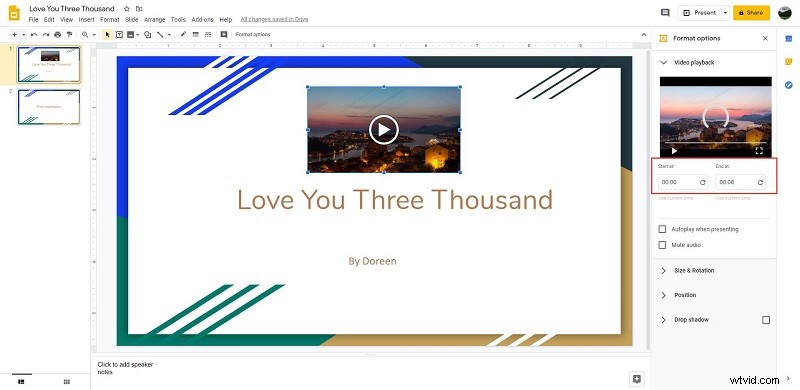
Task: Open the zoom level dropdown arrow
Action: pyautogui.click(x=94, y=35)
